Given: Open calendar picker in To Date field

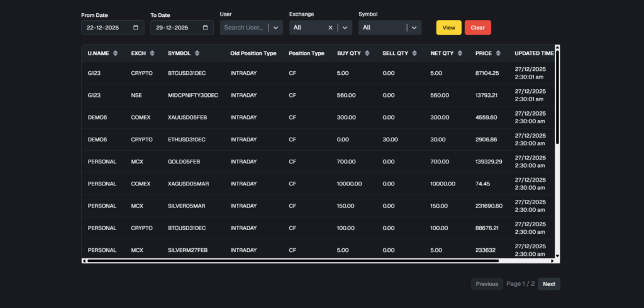Looking at the screenshot, I should coord(205,28).
